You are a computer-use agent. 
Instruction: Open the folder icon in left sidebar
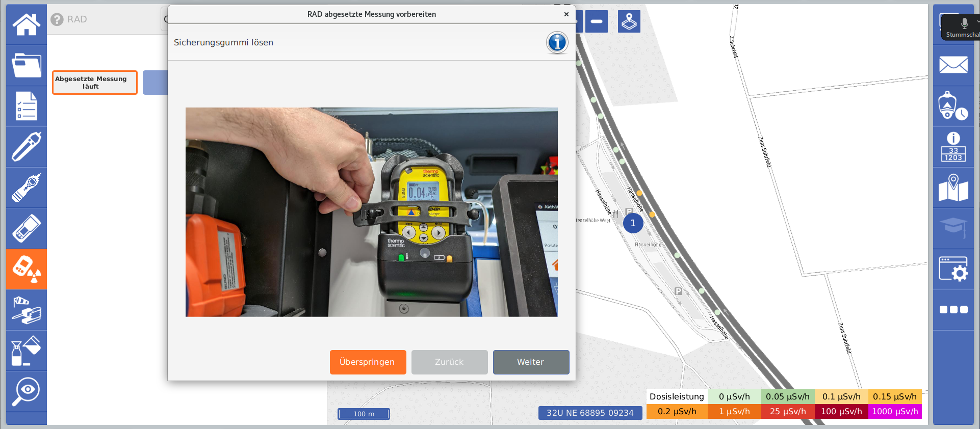[x=27, y=65]
